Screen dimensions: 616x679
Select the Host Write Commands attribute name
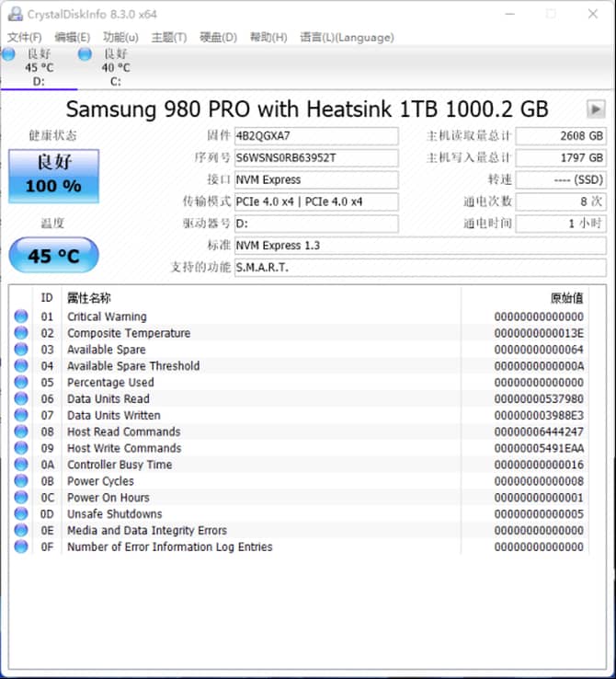124,448
